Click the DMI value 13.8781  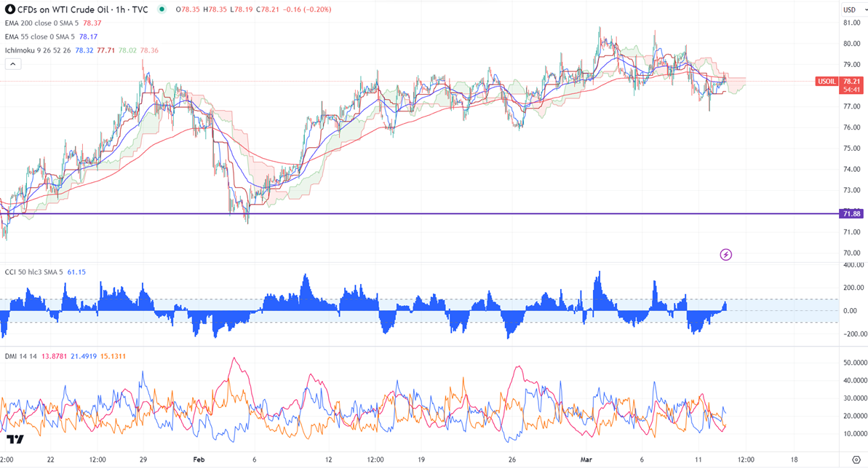coord(55,356)
